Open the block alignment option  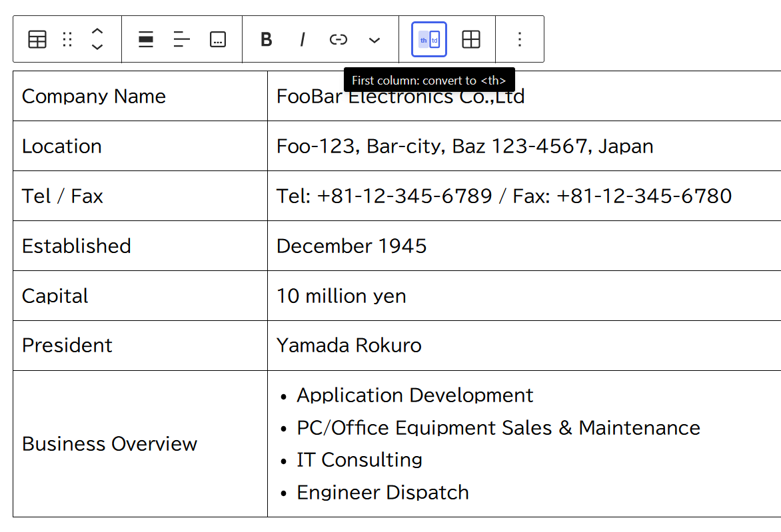146,39
